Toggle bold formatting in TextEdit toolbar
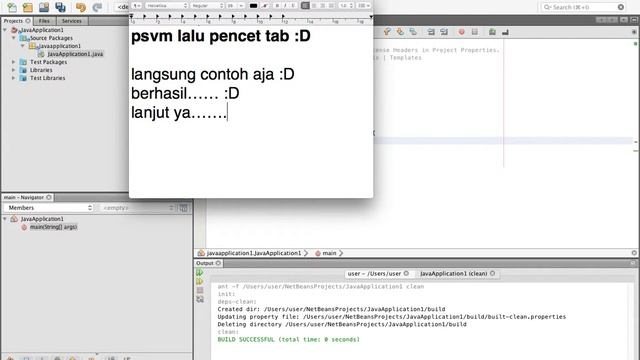The image size is (640, 360). pos(277,6)
